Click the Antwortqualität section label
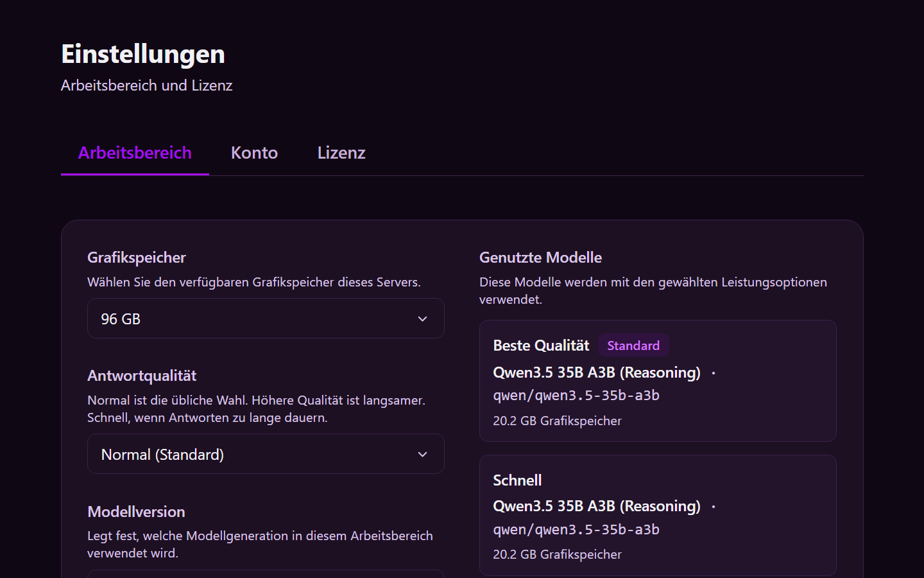Viewport: 924px width, 578px height. [x=142, y=376]
